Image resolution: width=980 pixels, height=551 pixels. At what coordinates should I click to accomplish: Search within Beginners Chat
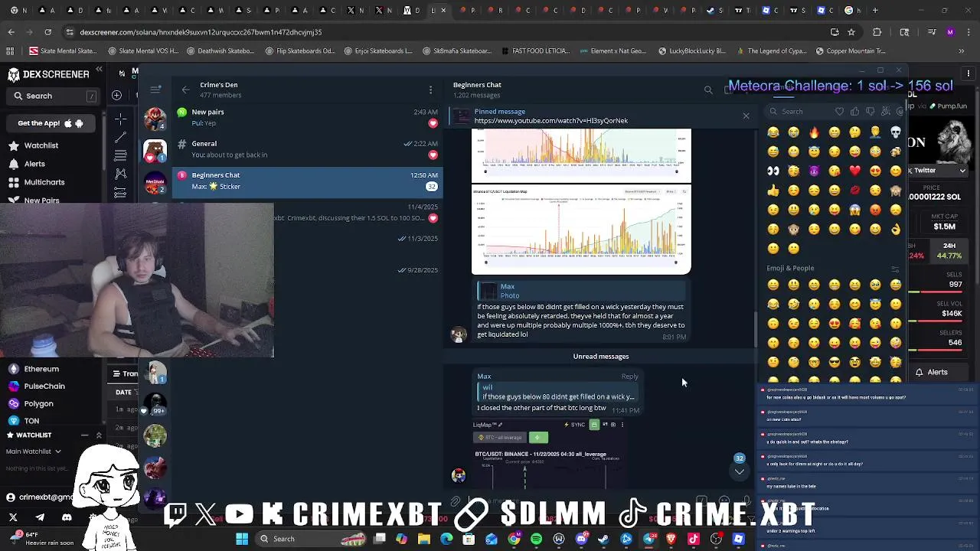pos(708,90)
